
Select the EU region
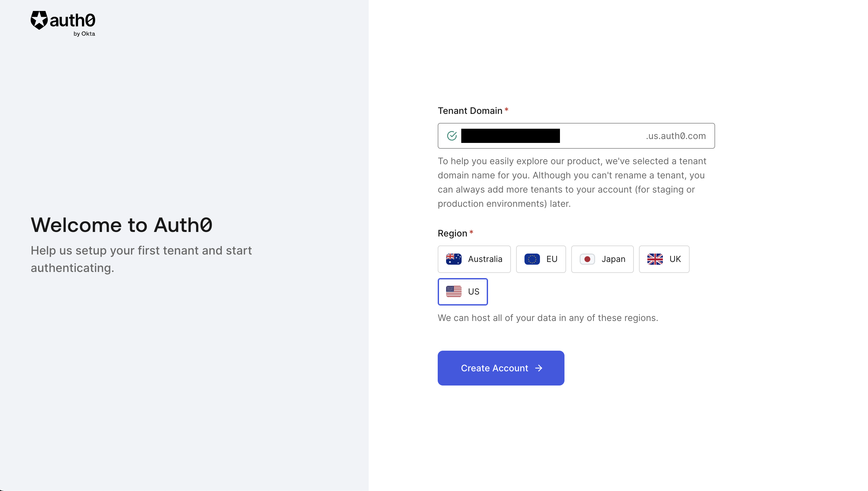541,259
